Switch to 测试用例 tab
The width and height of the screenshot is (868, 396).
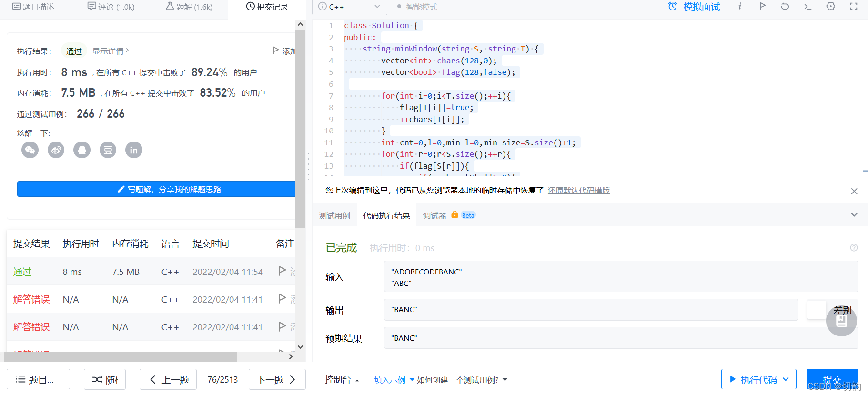click(x=334, y=215)
